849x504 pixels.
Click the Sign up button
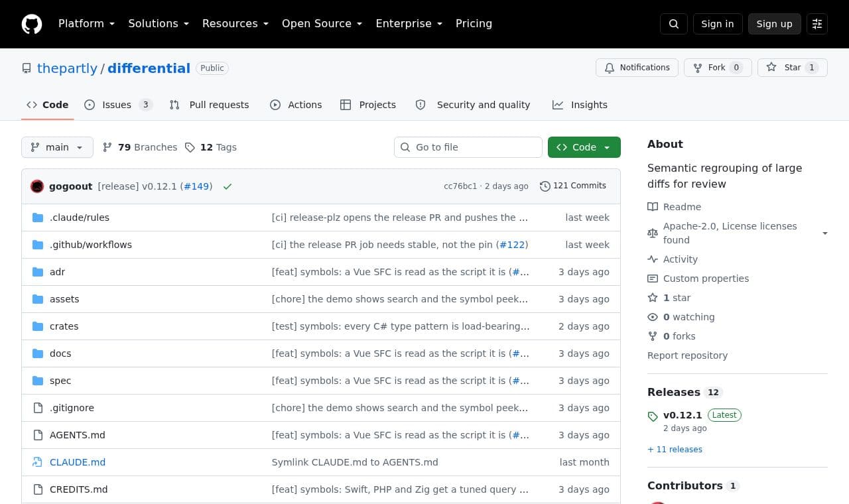coord(775,24)
